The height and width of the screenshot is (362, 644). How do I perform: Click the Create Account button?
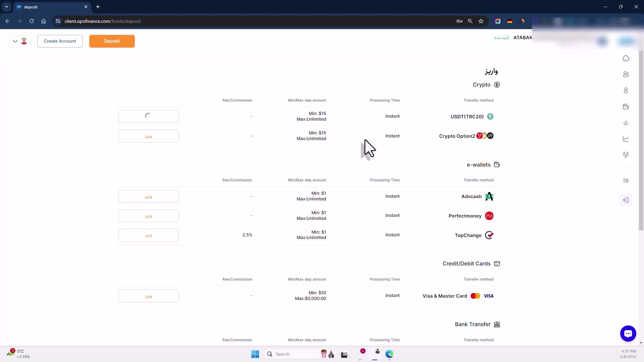(60, 41)
